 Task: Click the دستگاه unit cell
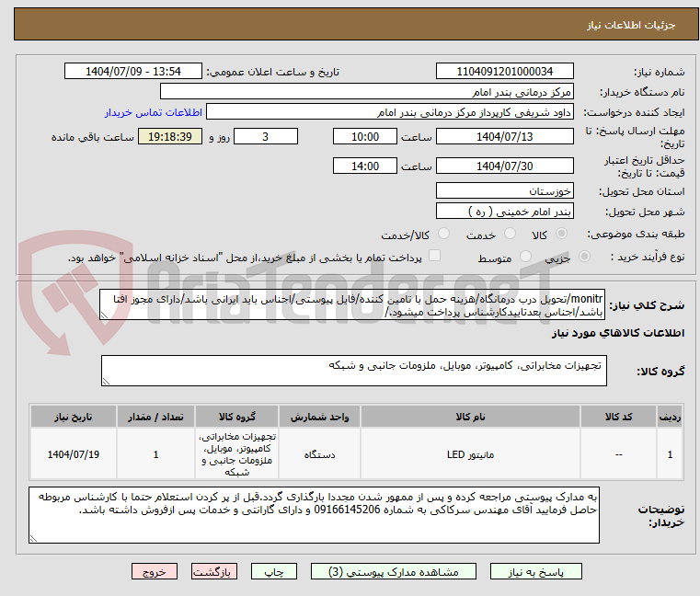pyautogui.click(x=319, y=454)
